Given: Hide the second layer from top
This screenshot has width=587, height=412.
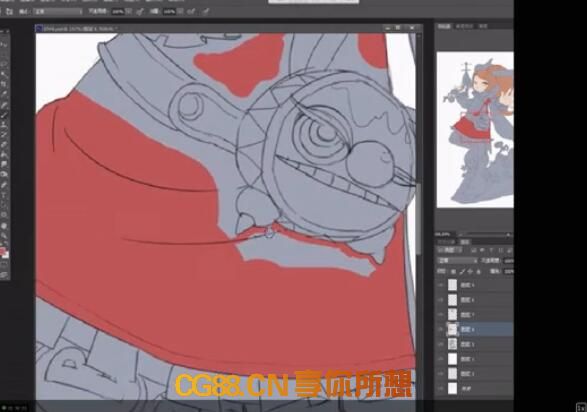Looking at the screenshot, I should click(441, 300).
